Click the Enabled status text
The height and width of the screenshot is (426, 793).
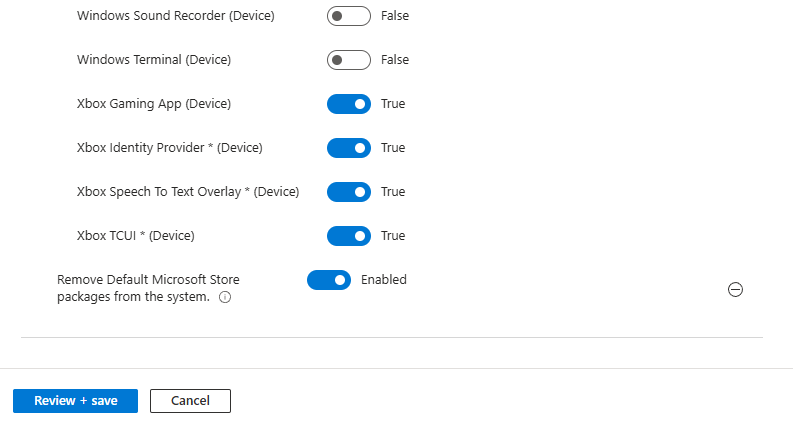[x=384, y=280]
